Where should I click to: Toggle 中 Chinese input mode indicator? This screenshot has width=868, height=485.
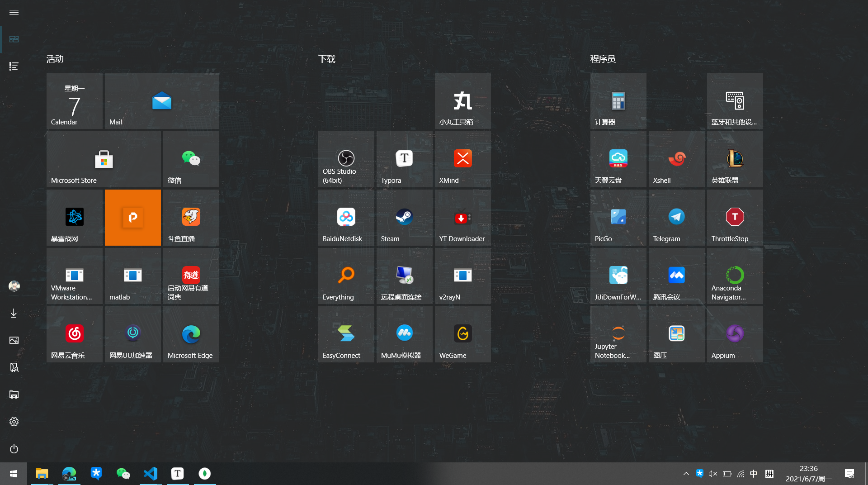[x=754, y=474]
